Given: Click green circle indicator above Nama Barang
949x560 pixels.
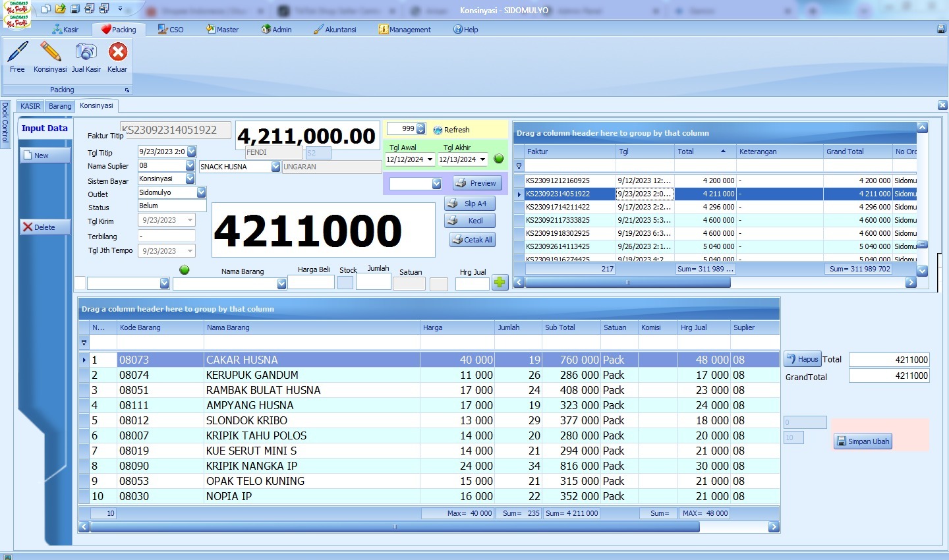Looking at the screenshot, I should [x=185, y=269].
